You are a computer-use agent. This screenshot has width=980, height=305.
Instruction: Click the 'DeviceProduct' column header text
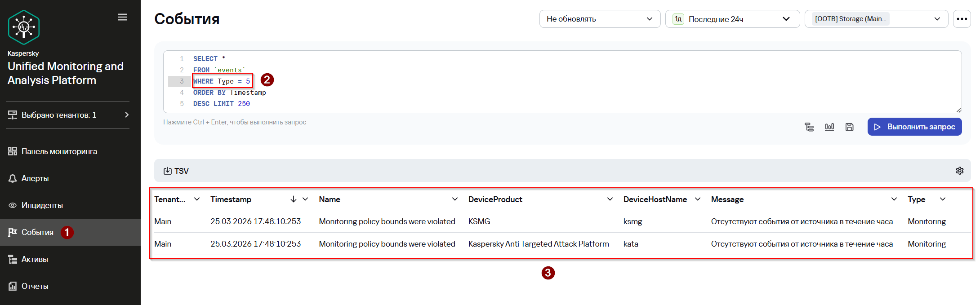coord(495,199)
